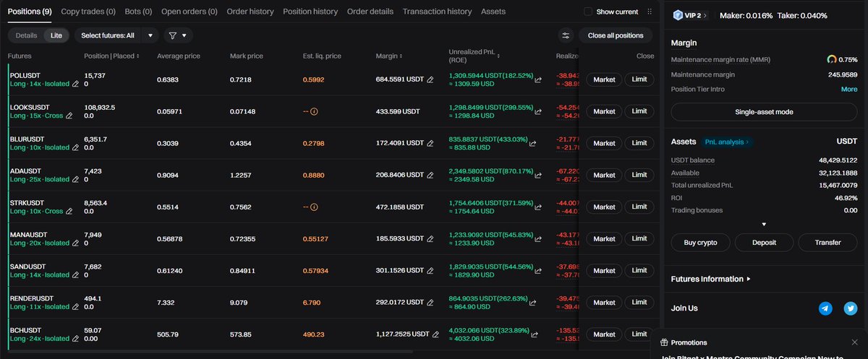This screenshot has height=359, width=868.
Task: Close LOOKSUSDT position with Limit
Action: [639, 111]
